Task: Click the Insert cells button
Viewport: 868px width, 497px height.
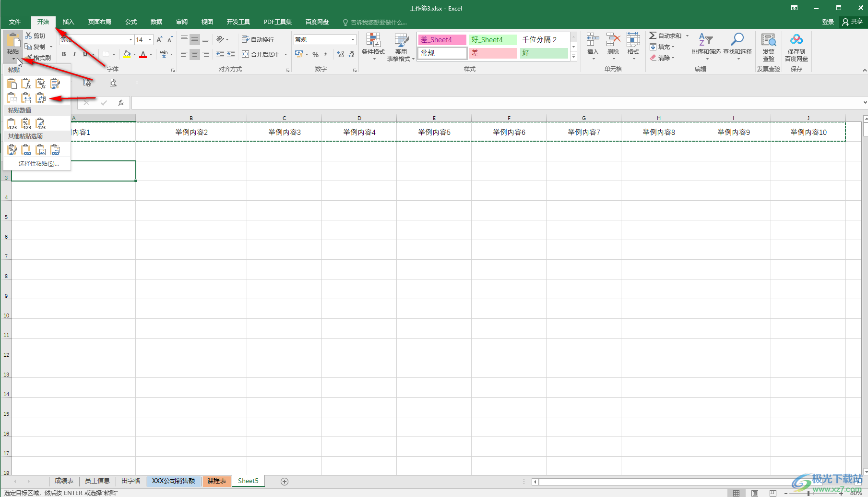Action: click(x=593, y=47)
